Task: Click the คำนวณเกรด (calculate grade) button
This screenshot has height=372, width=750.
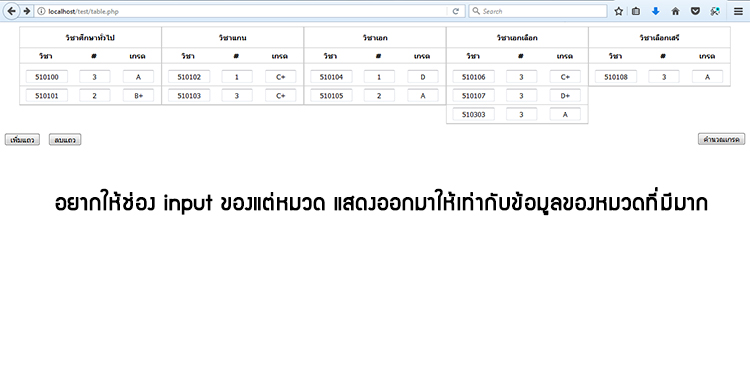Action: (721, 139)
